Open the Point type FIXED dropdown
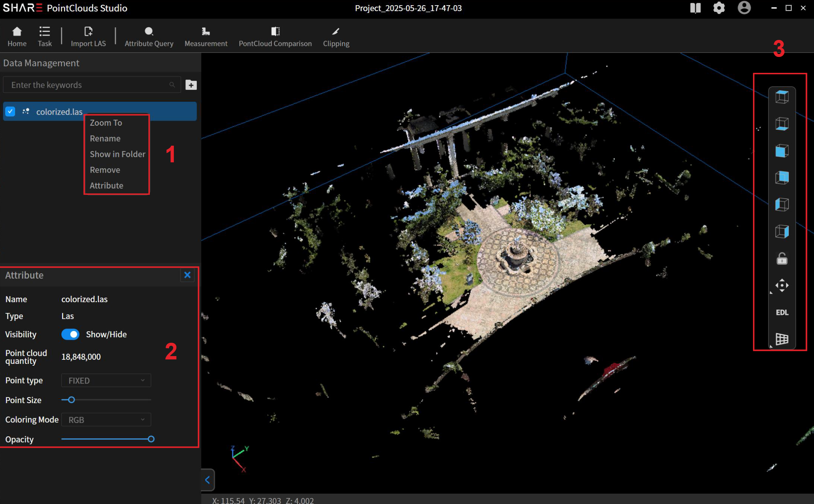Screen dimensions: 814x504 click(x=106, y=380)
